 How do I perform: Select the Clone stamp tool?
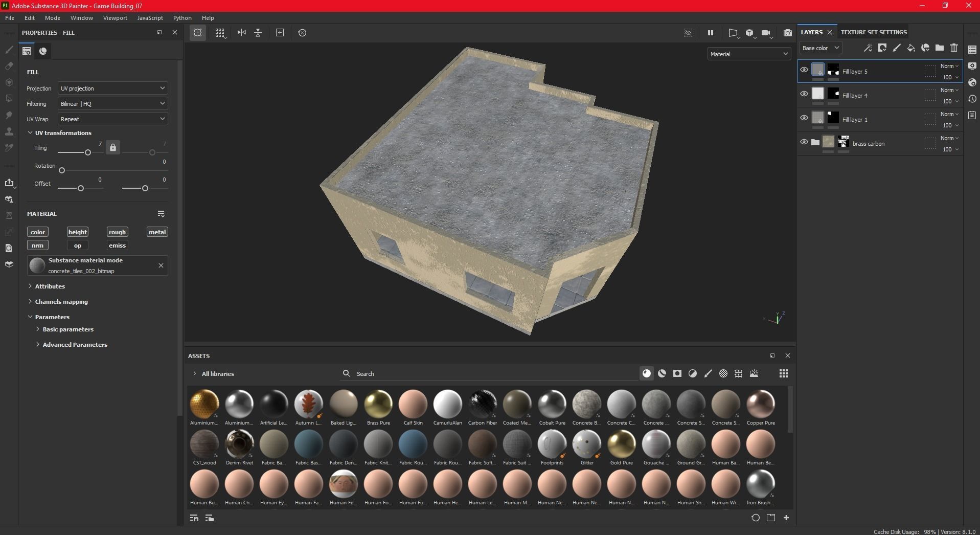[x=9, y=131]
